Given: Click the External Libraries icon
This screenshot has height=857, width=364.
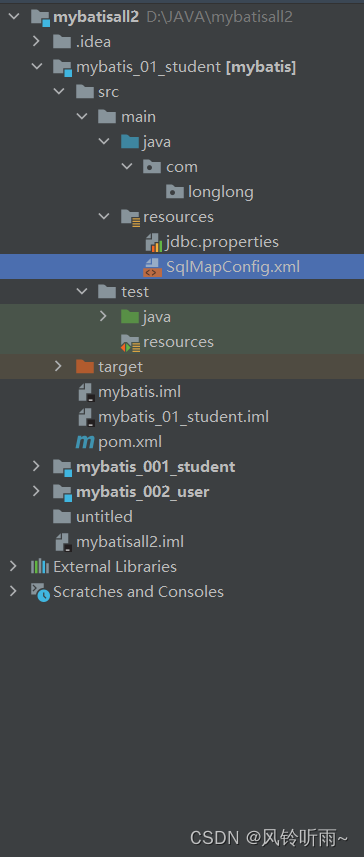Looking at the screenshot, I should [x=39, y=567].
